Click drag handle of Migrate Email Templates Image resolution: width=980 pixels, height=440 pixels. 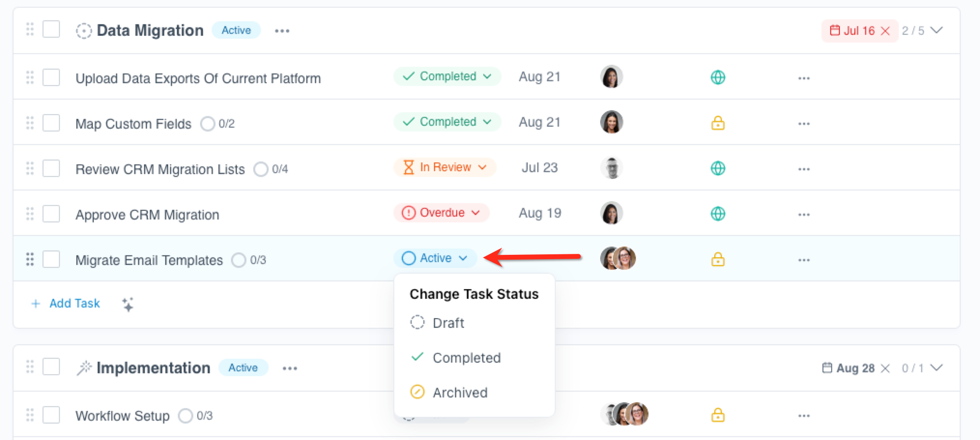30,259
